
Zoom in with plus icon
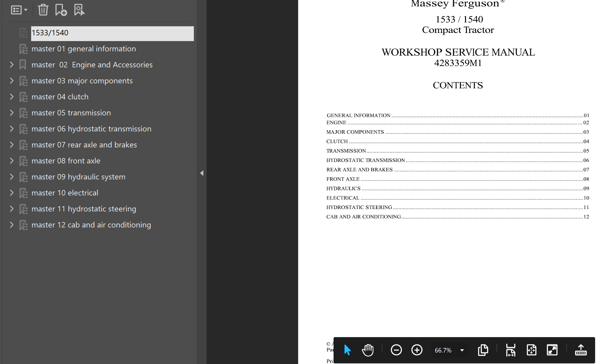click(417, 350)
